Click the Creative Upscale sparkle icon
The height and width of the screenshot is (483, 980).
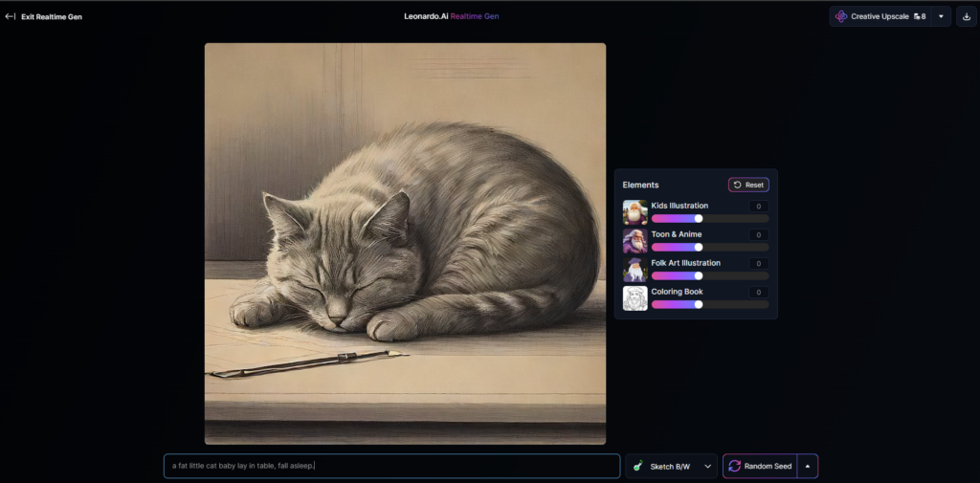841,16
